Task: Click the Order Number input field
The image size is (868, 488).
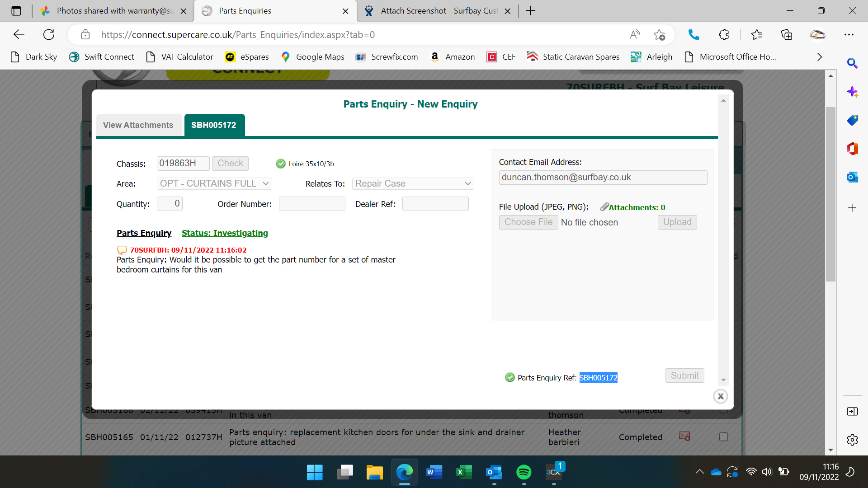Action: pos(312,204)
